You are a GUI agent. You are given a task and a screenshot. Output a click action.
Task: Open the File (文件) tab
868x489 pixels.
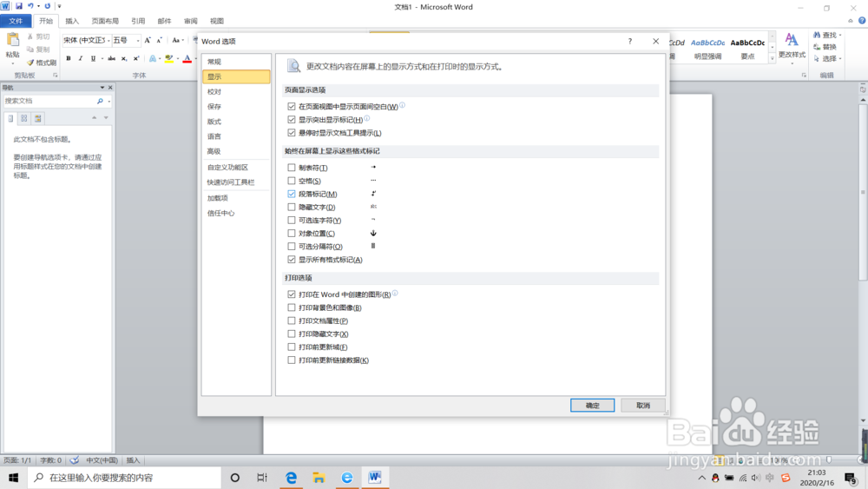16,21
